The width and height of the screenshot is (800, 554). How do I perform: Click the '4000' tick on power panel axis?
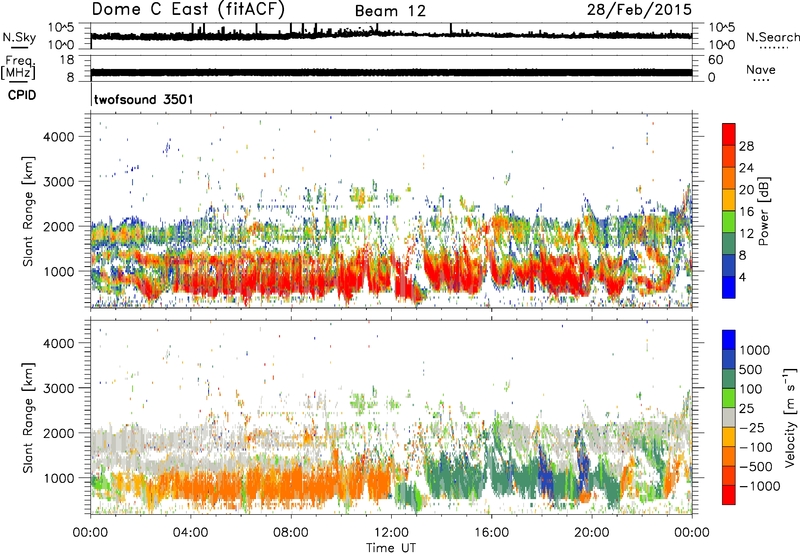pyautogui.click(x=59, y=137)
